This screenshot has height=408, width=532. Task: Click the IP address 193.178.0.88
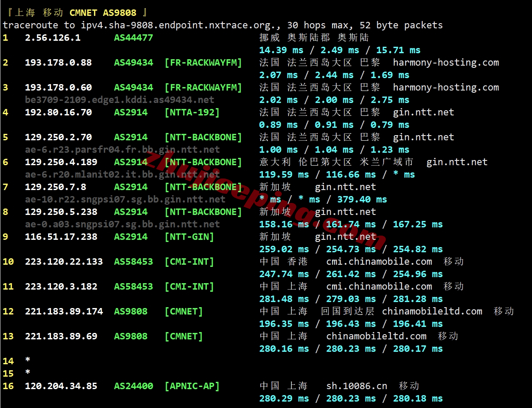[58, 63]
